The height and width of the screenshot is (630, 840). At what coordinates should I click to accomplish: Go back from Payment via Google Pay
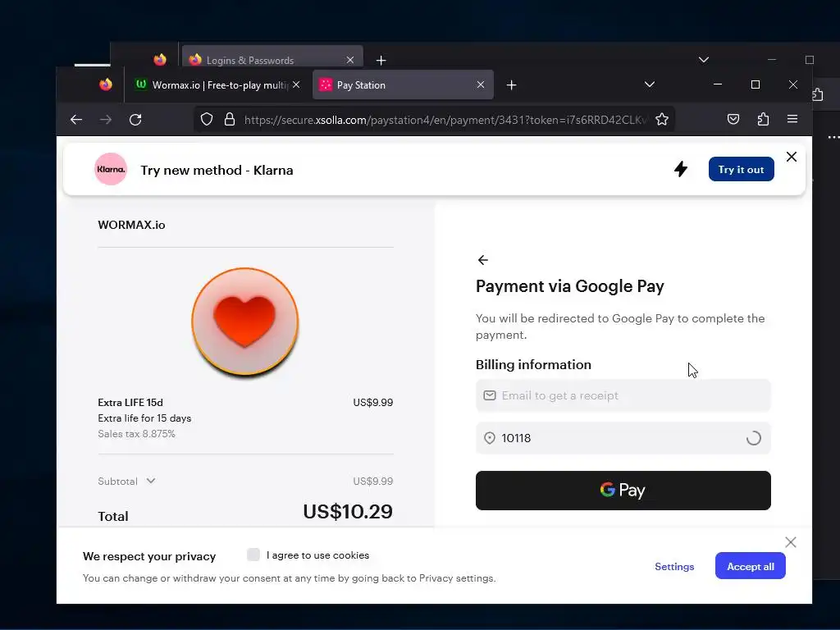[482, 260]
